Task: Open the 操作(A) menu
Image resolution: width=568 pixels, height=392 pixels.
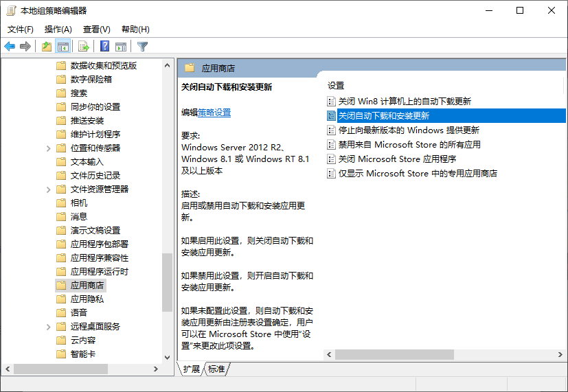Action: (58, 30)
